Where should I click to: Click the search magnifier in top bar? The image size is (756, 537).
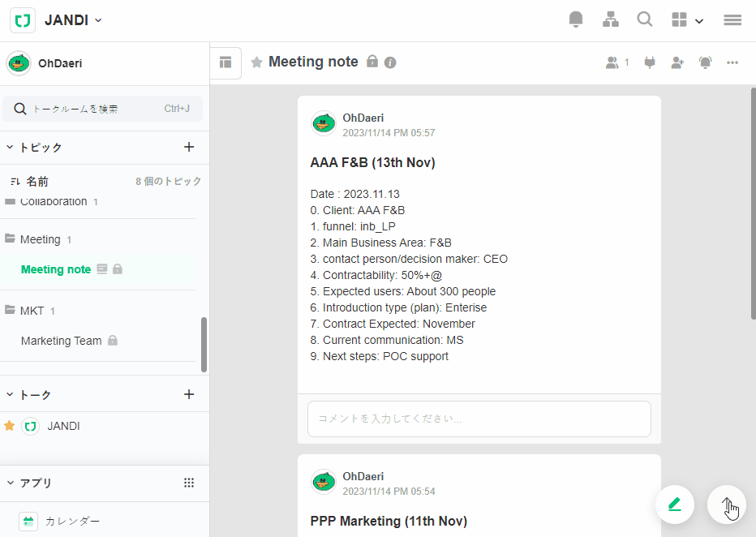645,20
